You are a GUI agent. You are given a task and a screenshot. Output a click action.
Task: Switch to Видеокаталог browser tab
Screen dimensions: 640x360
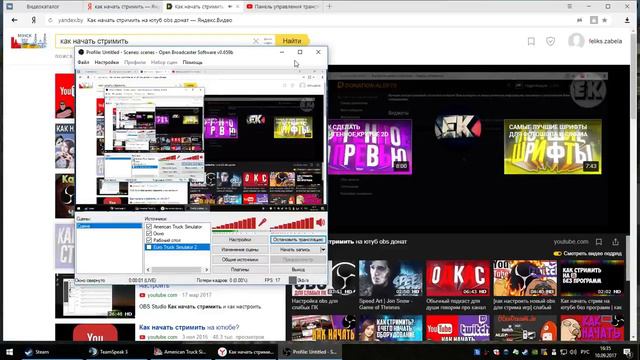[x=42, y=7]
